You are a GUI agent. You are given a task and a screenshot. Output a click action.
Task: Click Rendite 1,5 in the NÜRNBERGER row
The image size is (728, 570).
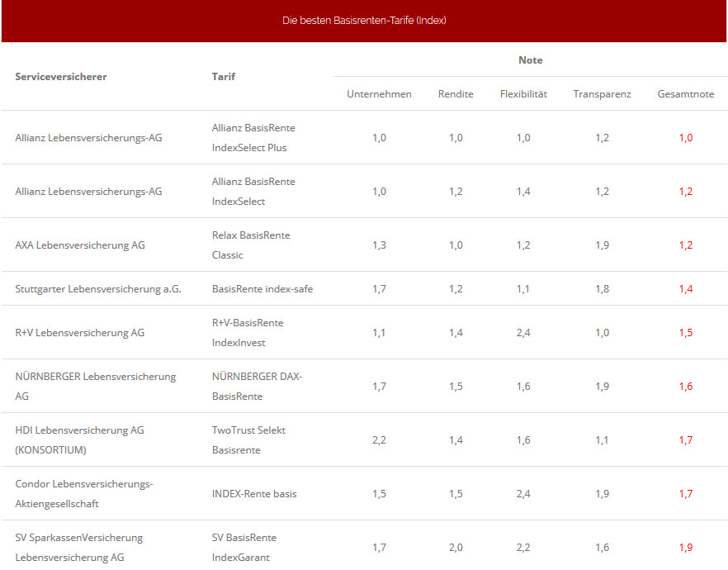point(456,387)
